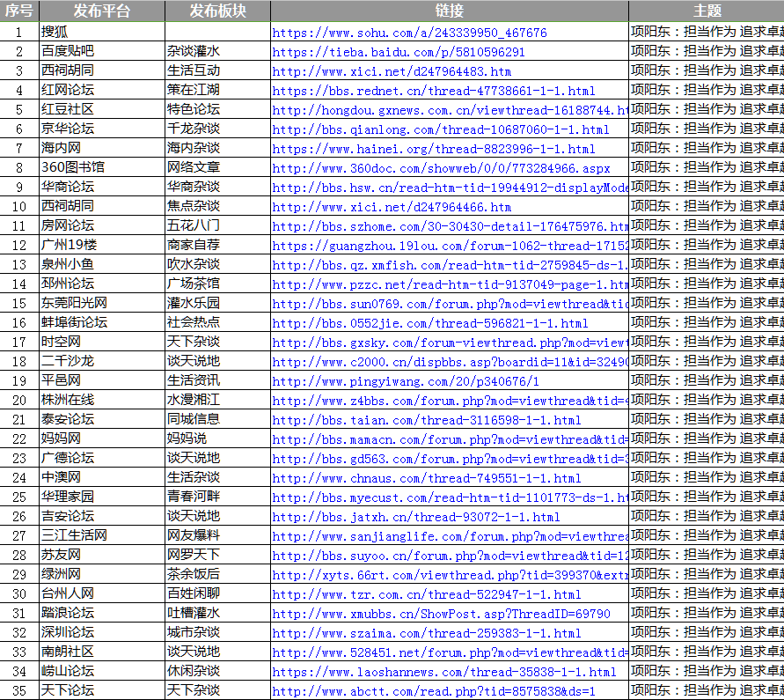Click the tieba.baidu.com link
Viewport: 784px width, 700px height.
(399, 52)
